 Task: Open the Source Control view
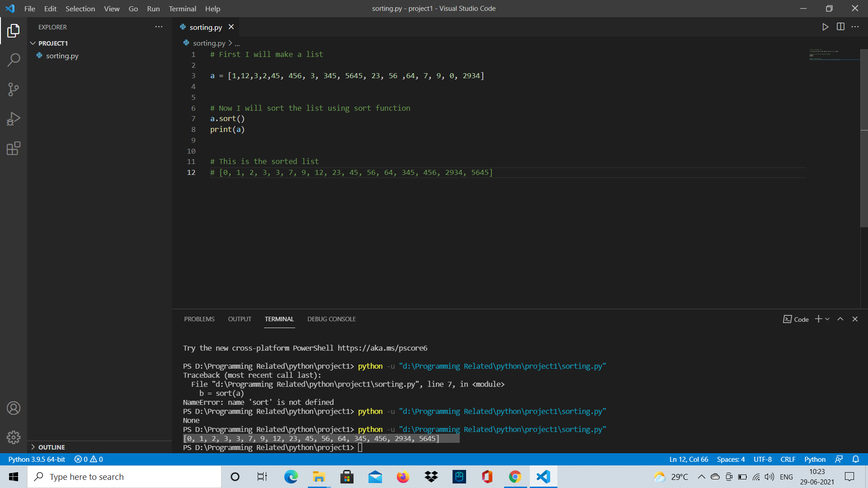point(14,89)
